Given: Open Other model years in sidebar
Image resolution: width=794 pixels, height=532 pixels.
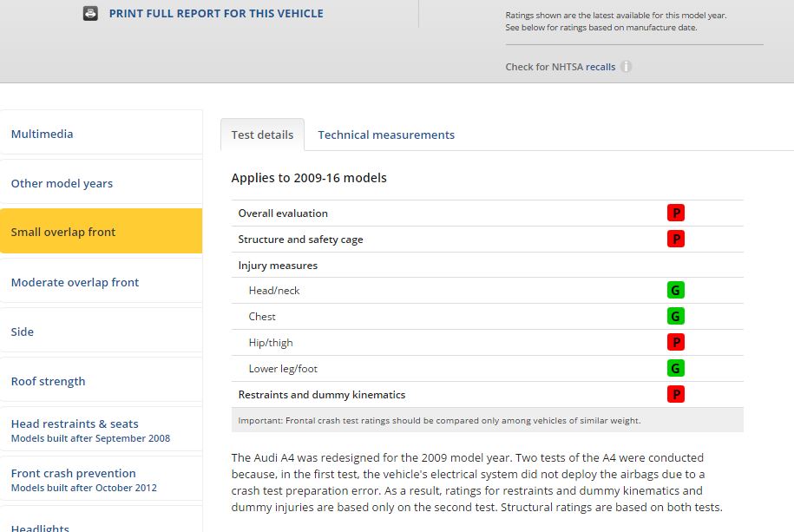Looking at the screenshot, I should tap(102, 183).
